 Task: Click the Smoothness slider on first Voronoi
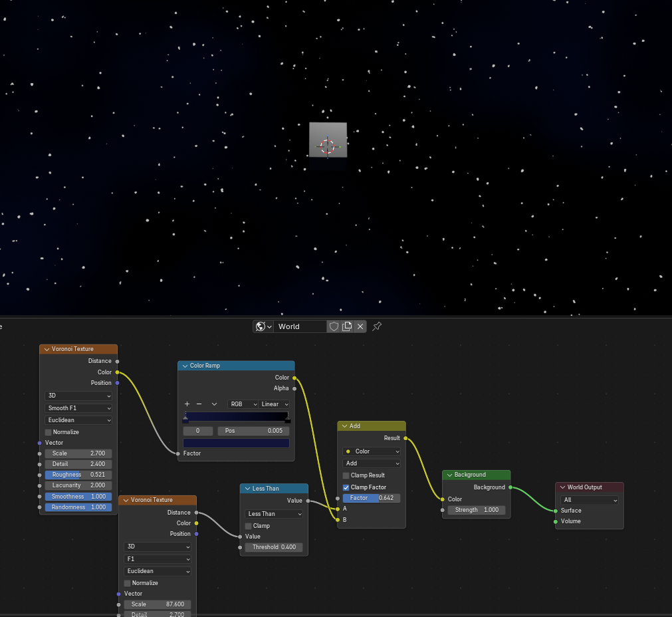(x=78, y=497)
